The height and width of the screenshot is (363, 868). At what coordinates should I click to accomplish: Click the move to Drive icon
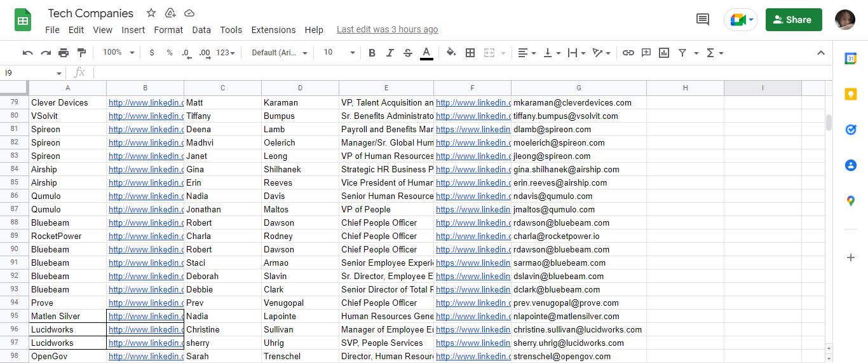point(170,13)
